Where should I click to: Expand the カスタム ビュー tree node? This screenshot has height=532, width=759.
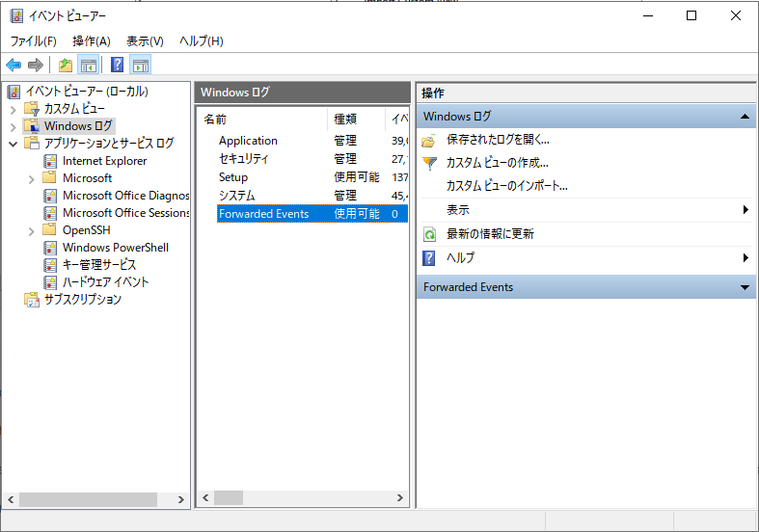13,109
